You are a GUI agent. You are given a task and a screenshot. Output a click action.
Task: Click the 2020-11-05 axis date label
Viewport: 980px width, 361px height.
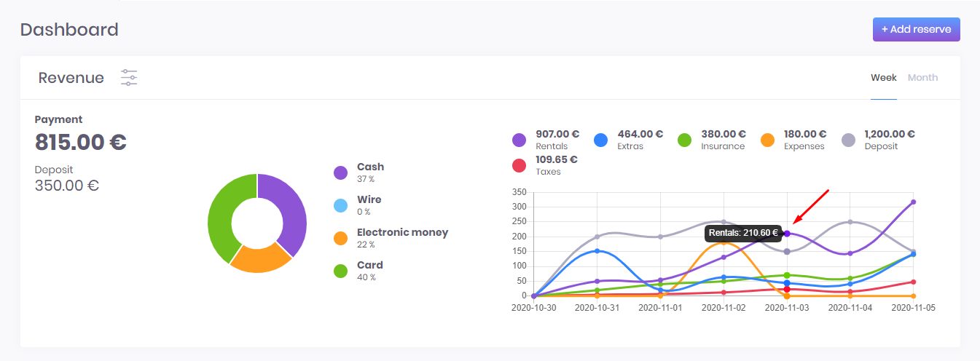pos(913,308)
